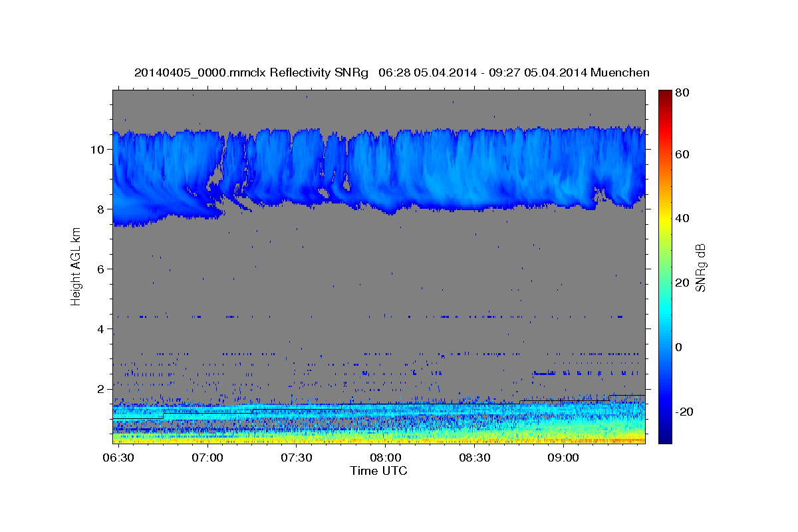The image size is (798, 532).
Task: Click the 09:00 time tick label
Action: coord(563,458)
